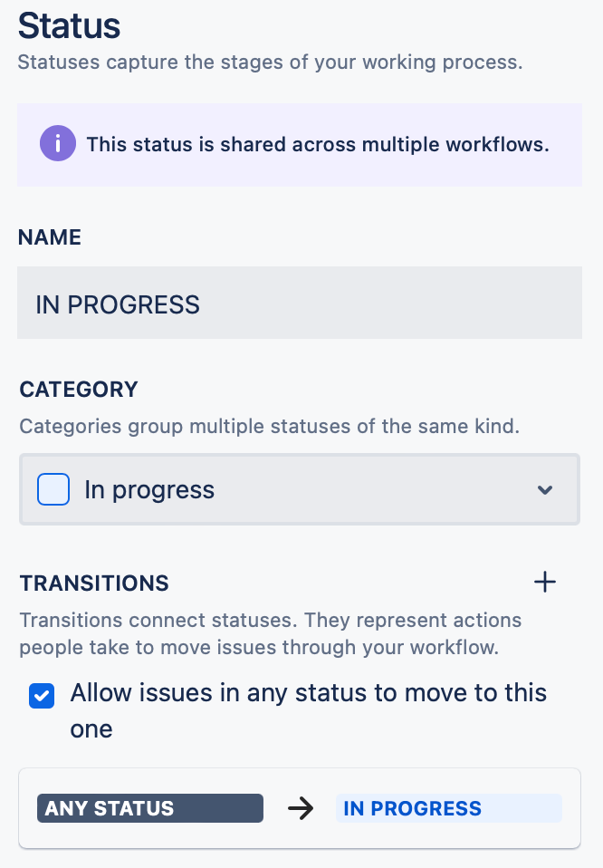Open the In progress category dropdown

pos(300,489)
